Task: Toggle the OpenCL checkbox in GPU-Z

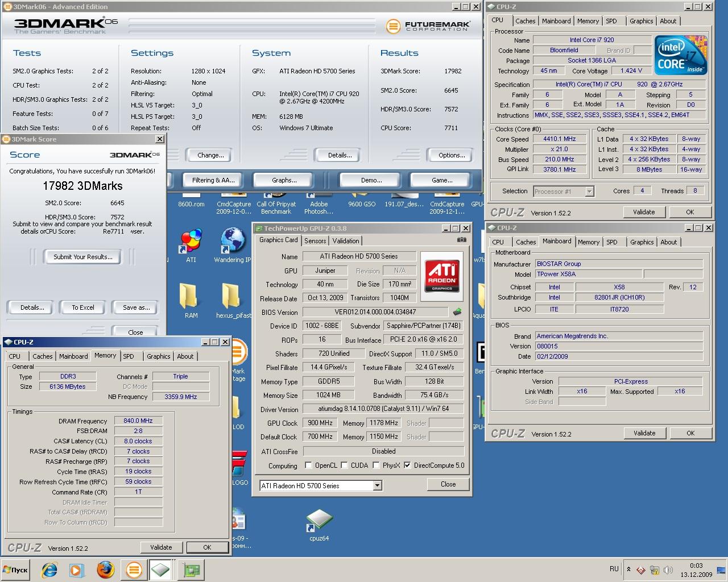Action: coord(308,465)
